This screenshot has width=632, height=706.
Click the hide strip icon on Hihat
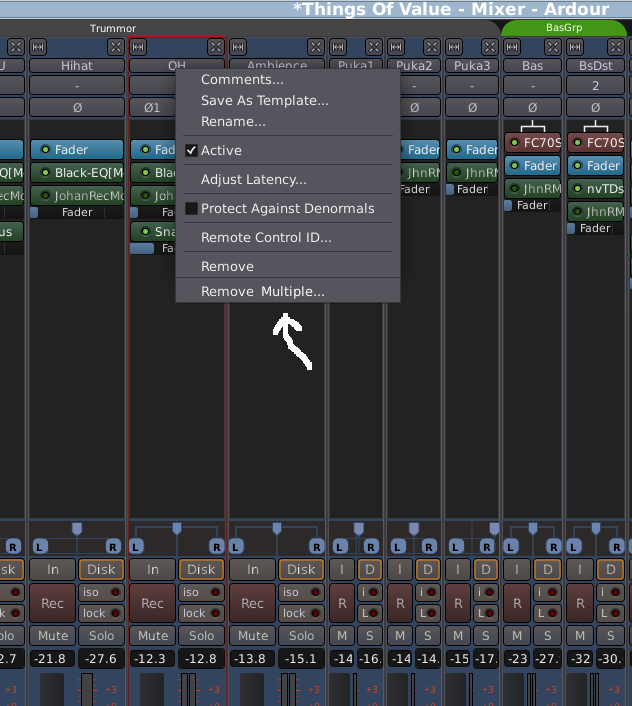pyautogui.click(x=116, y=46)
